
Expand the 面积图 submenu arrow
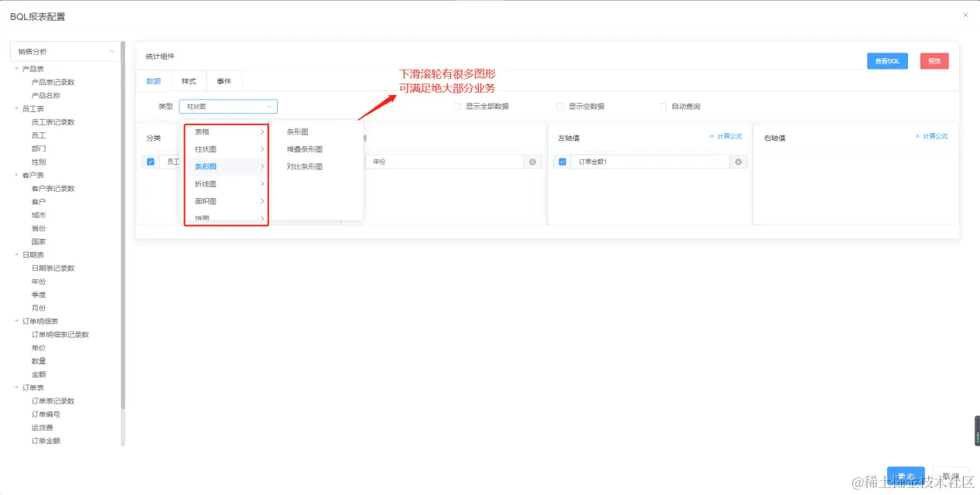263,201
